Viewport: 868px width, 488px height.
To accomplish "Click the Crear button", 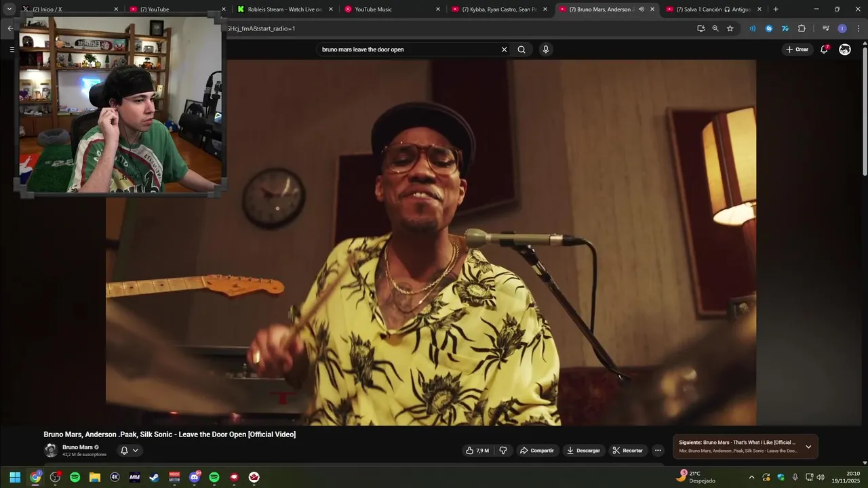I will 797,49.
